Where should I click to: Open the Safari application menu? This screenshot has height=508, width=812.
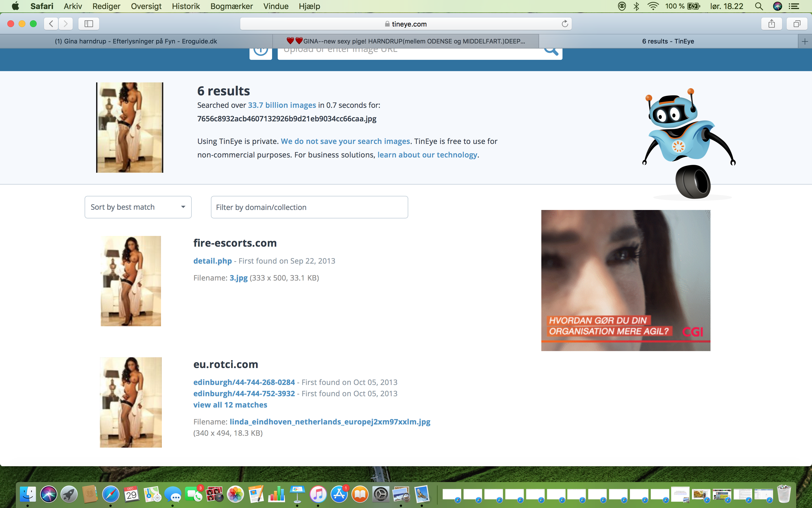tap(42, 6)
